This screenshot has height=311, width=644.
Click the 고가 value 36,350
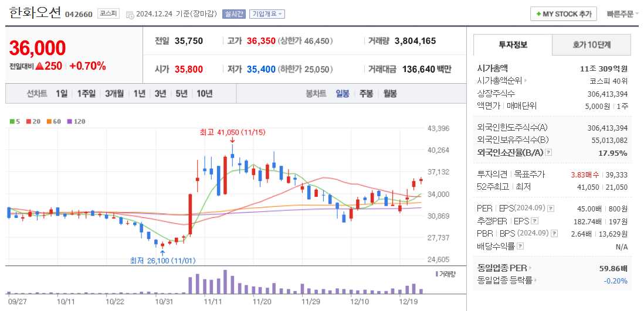261,41
